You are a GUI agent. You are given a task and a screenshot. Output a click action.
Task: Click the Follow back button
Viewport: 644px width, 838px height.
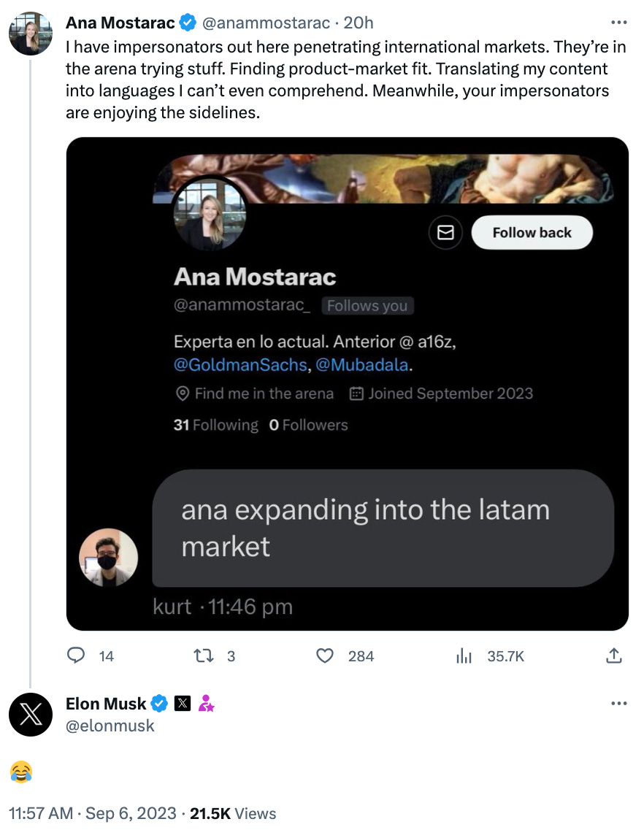pyautogui.click(x=532, y=232)
